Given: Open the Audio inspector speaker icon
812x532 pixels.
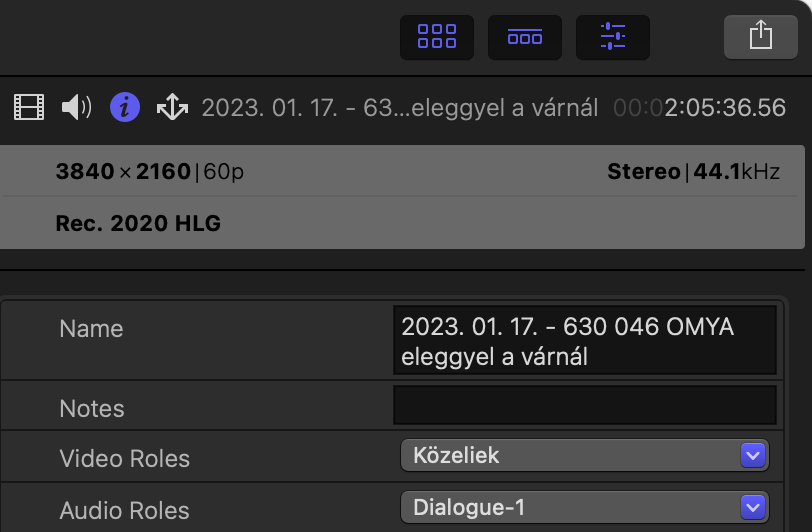Looking at the screenshot, I should (x=77, y=108).
